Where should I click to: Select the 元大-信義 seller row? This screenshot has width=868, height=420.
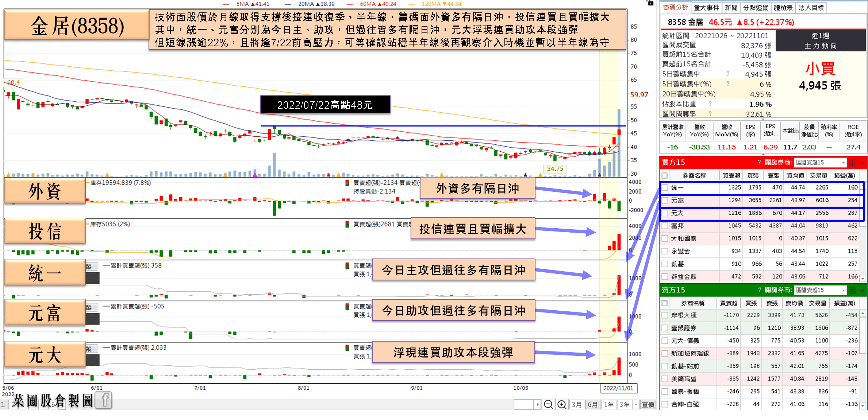[759, 341]
